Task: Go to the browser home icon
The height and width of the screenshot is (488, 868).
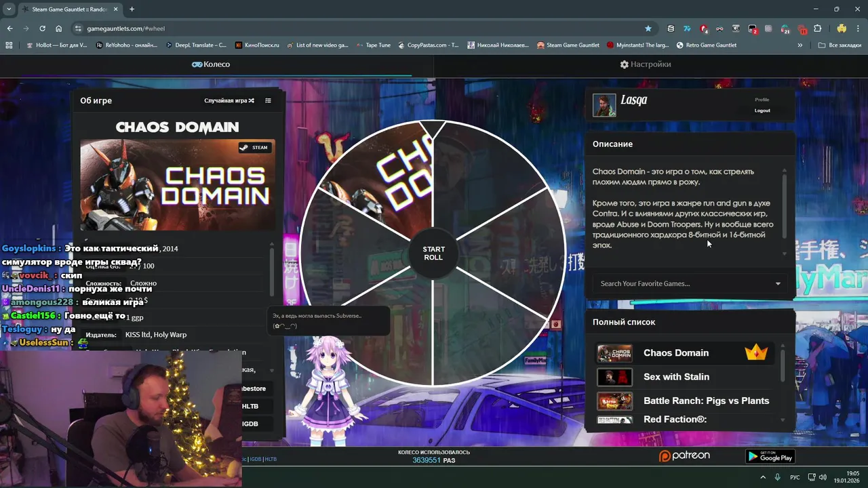Action: click(58, 28)
